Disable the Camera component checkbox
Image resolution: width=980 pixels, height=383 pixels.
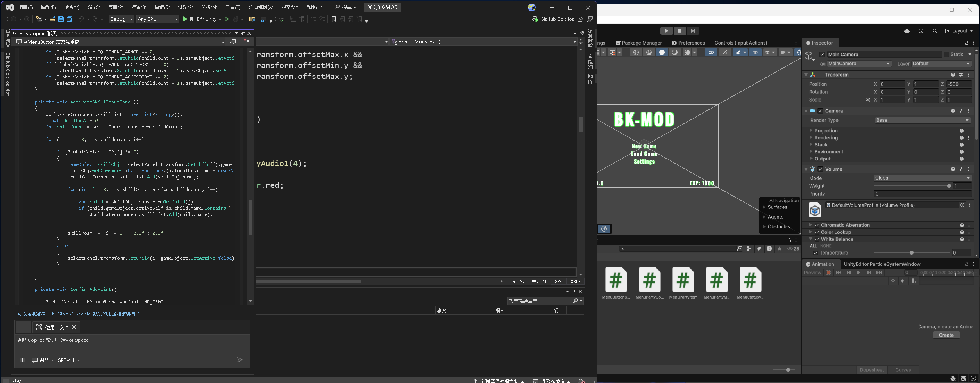[x=821, y=111]
